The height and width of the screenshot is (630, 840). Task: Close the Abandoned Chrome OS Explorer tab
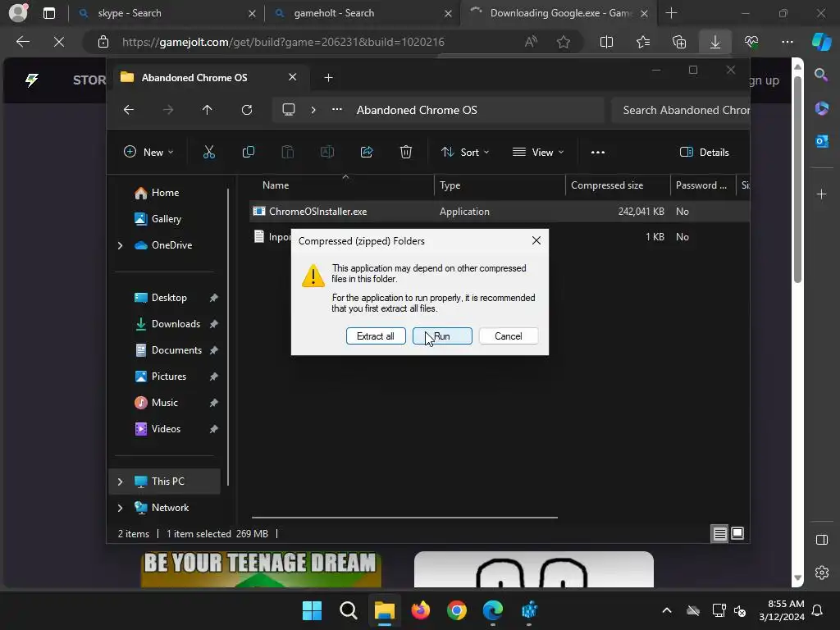tap(293, 77)
